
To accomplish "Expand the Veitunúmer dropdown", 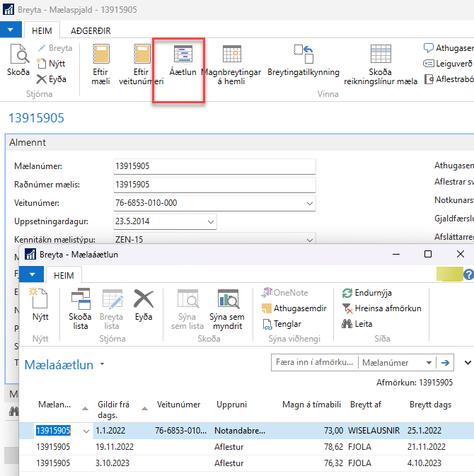I will 308,204.
